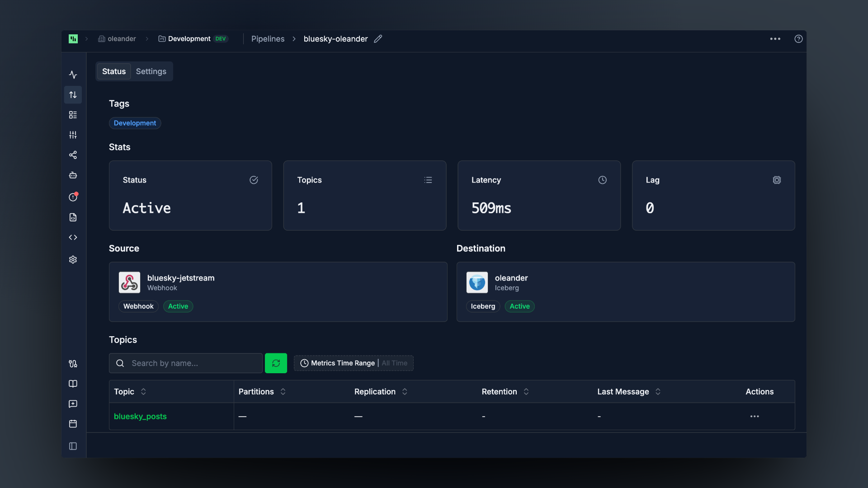Go to Pipelines in the breadcrumb
The width and height of the screenshot is (868, 488).
(268, 39)
